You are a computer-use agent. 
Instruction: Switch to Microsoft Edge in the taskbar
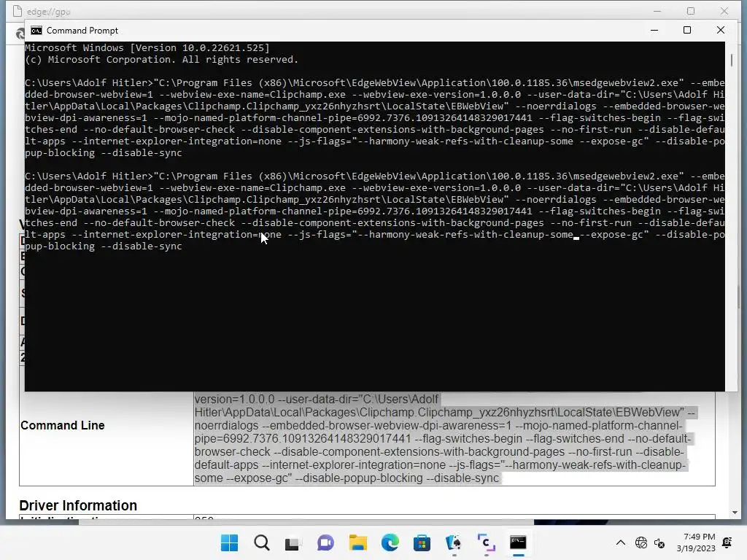tap(390, 542)
